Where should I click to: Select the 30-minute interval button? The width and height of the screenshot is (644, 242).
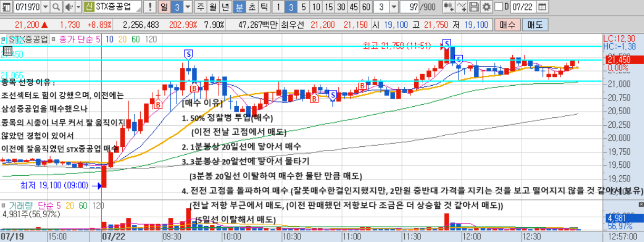(341, 7)
